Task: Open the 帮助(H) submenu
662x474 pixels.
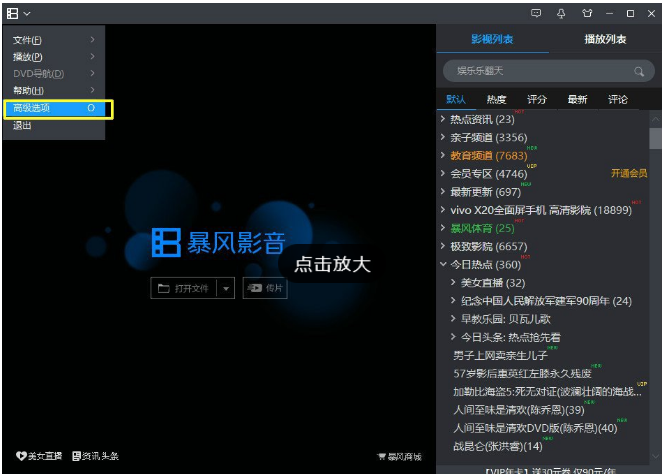Action: click(x=54, y=90)
